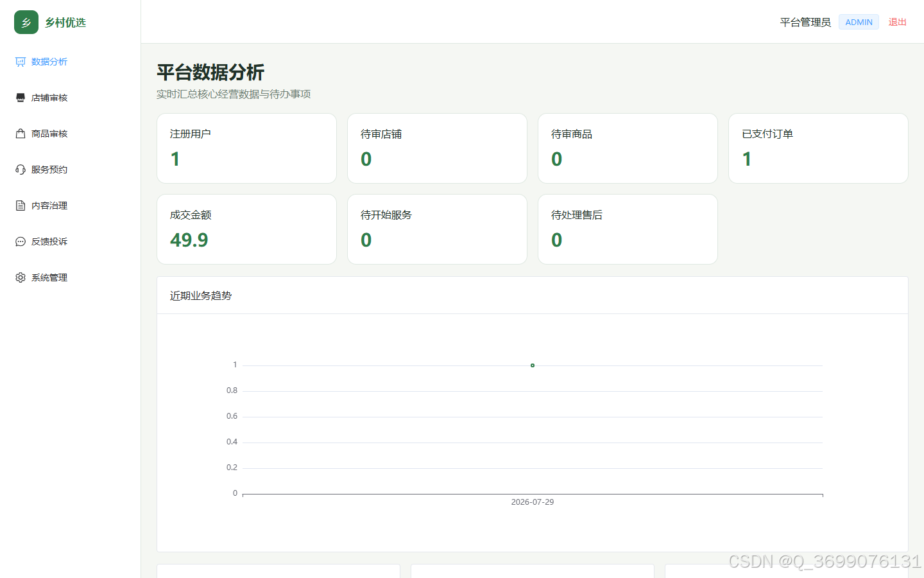Open 内容治理 from the sidebar
Image resolution: width=924 pixels, height=578 pixels.
(x=71, y=206)
